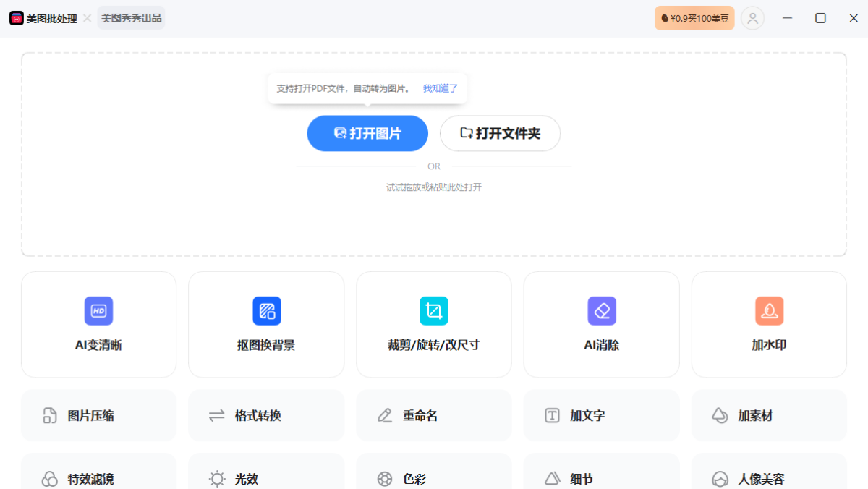This screenshot has height=489, width=868.
Task: Open the 色彩 color adjustment tool
Action: (x=433, y=477)
